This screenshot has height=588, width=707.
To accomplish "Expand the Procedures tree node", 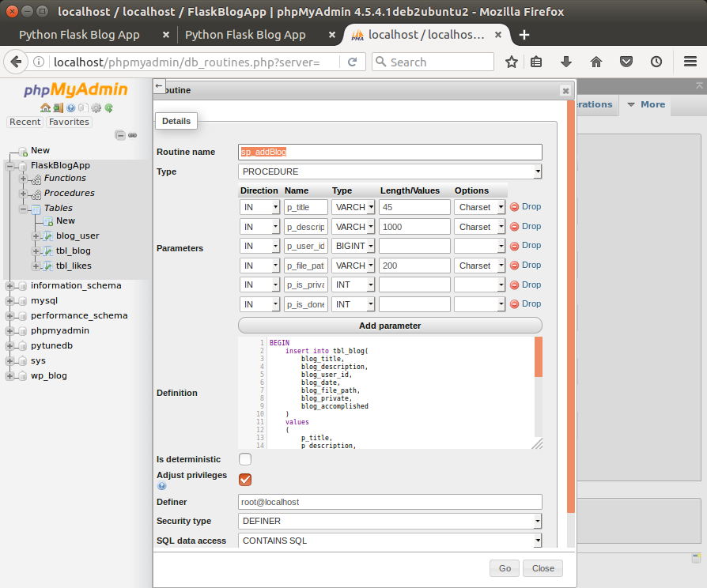I will [24, 194].
